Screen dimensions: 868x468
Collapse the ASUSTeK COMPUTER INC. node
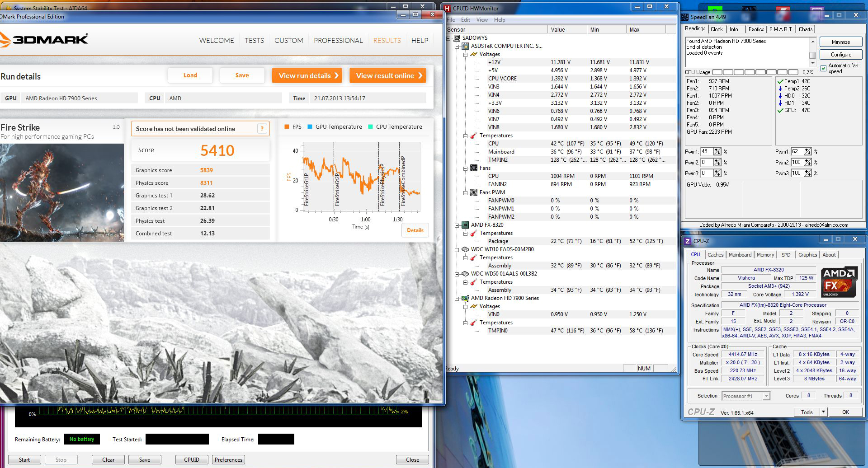pyautogui.click(x=457, y=46)
